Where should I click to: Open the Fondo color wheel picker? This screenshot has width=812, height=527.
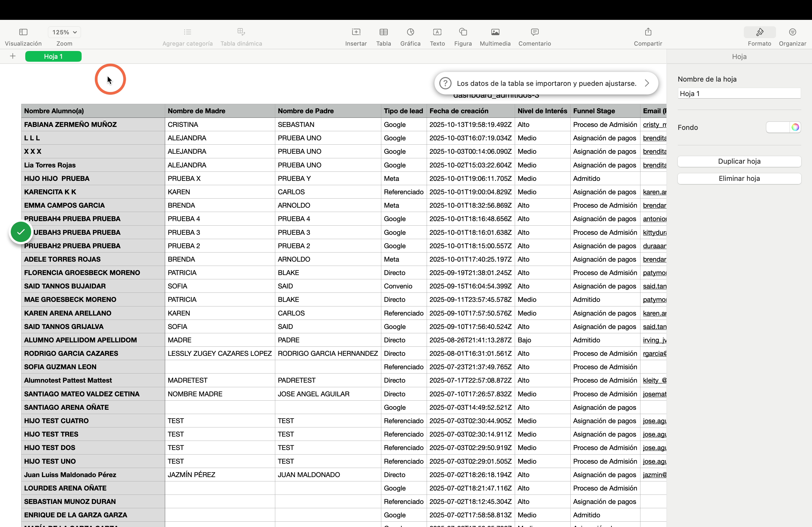tap(795, 127)
